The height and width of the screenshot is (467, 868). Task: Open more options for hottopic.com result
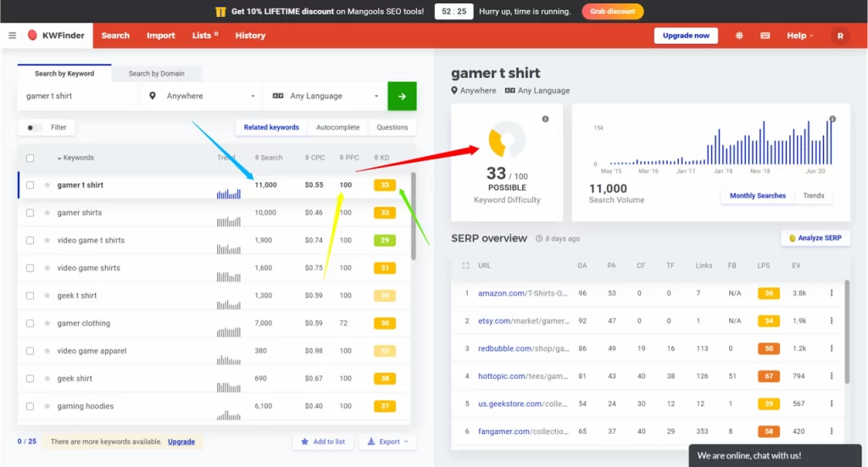click(832, 376)
